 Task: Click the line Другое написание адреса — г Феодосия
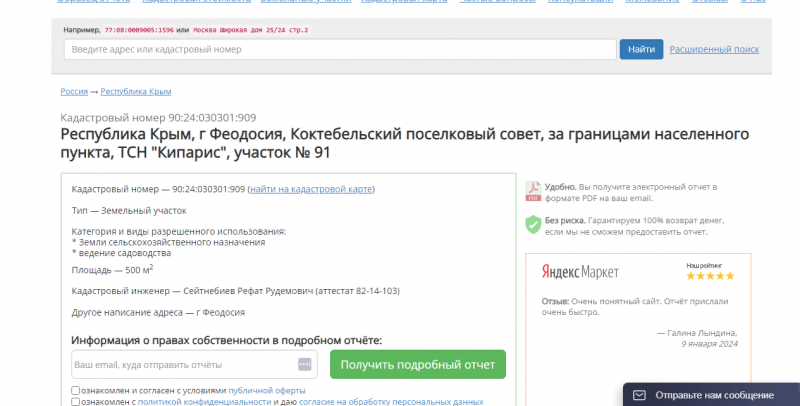click(158, 312)
